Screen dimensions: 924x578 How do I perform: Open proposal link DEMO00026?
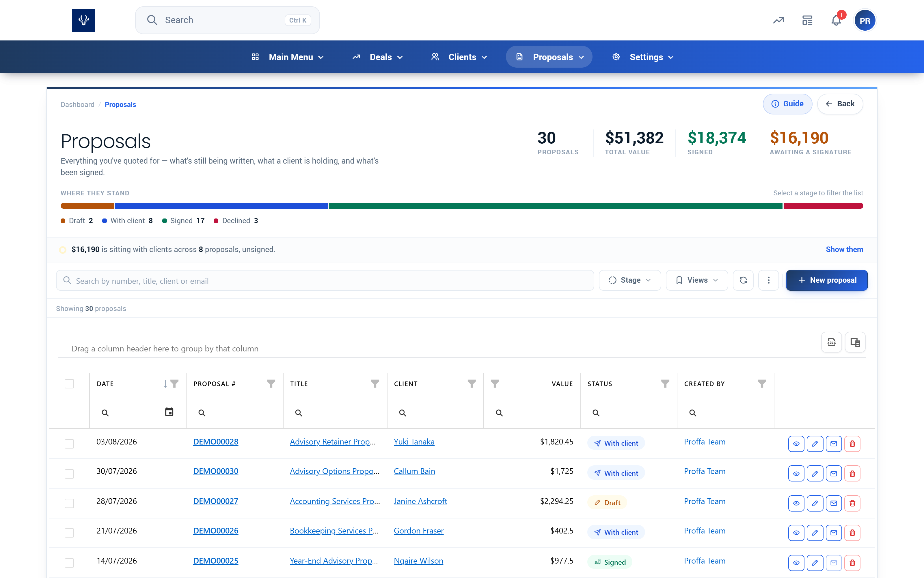216,531
